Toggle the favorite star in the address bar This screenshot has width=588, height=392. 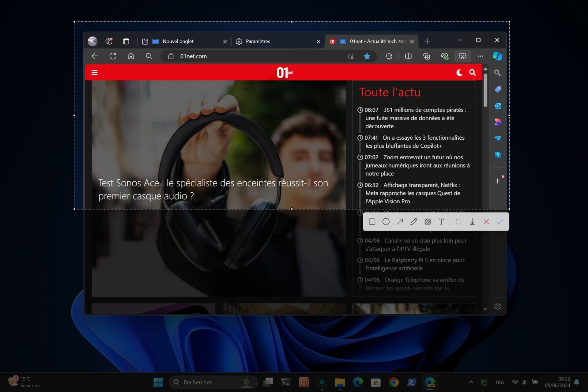[x=367, y=56]
